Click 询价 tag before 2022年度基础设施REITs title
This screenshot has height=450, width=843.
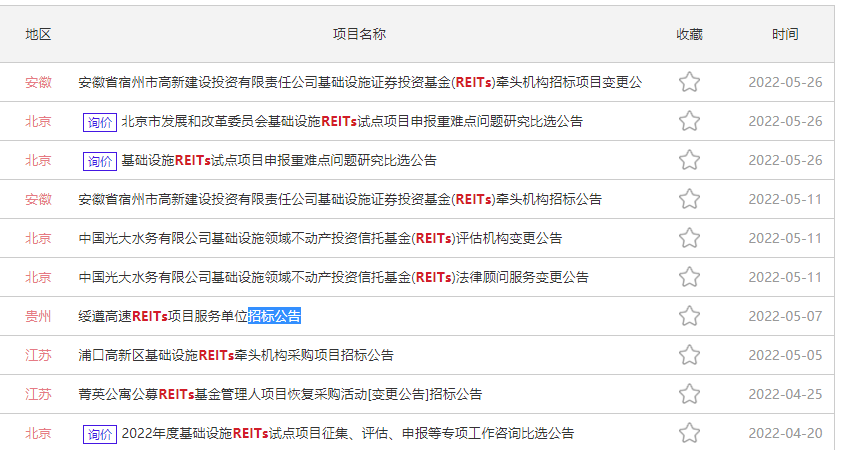(100, 434)
